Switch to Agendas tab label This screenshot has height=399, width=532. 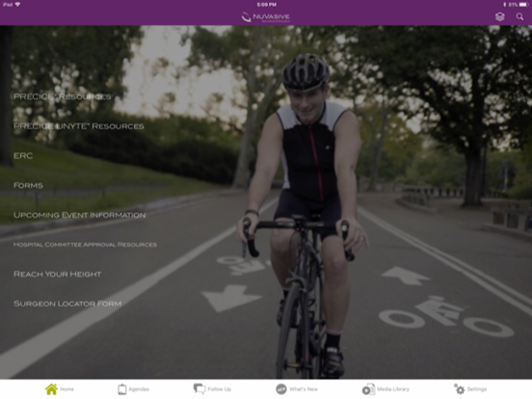(x=139, y=389)
